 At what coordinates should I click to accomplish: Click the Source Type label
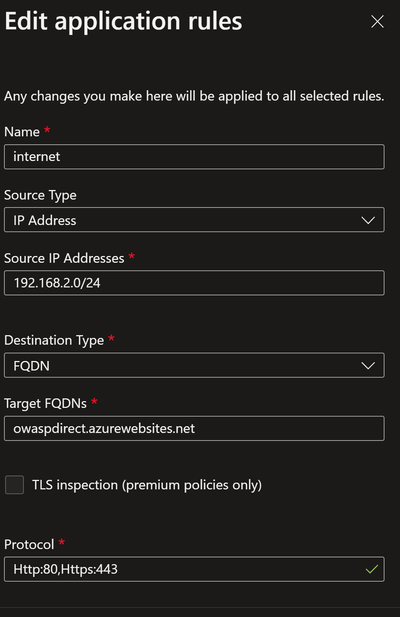40,195
